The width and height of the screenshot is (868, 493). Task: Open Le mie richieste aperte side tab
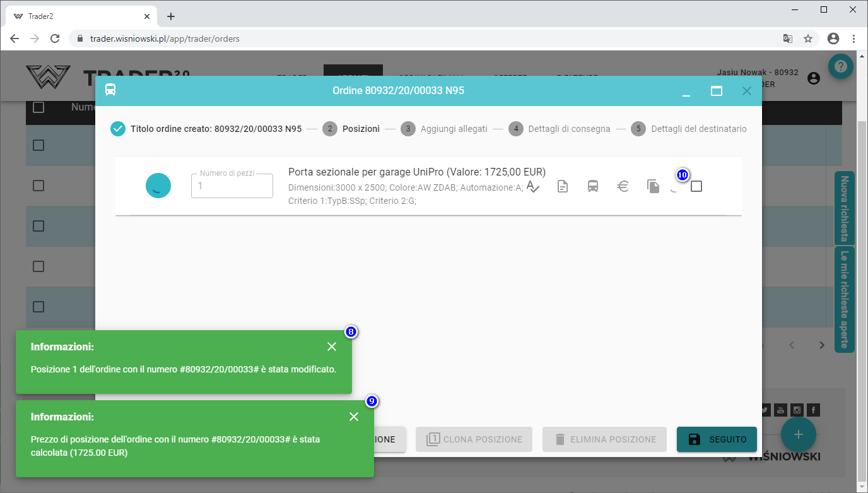(845, 299)
